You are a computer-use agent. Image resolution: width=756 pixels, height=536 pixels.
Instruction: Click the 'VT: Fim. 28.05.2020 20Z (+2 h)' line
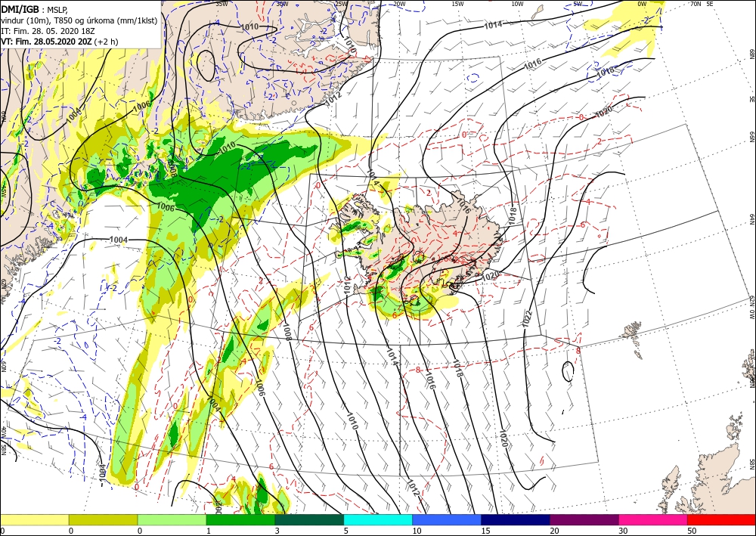(x=59, y=42)
